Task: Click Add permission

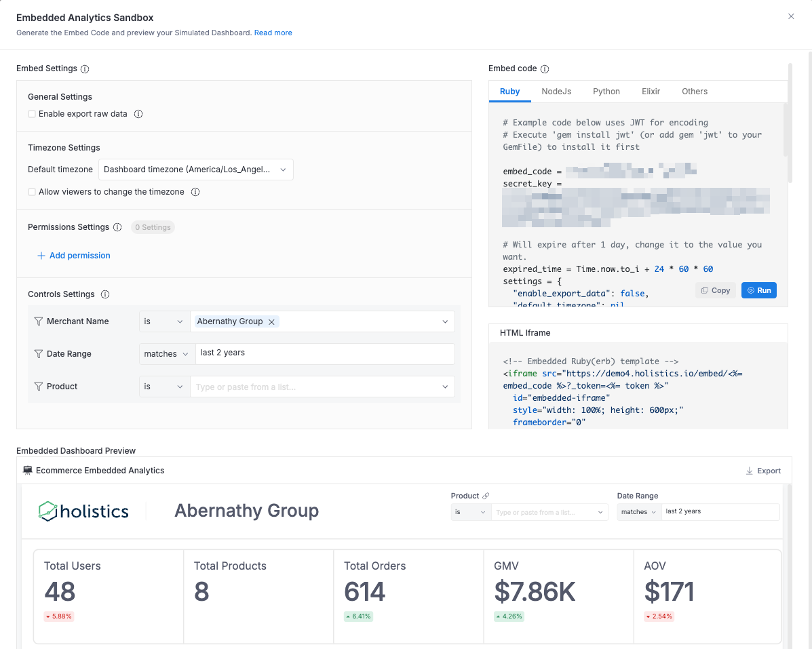Action: [74, 256]
